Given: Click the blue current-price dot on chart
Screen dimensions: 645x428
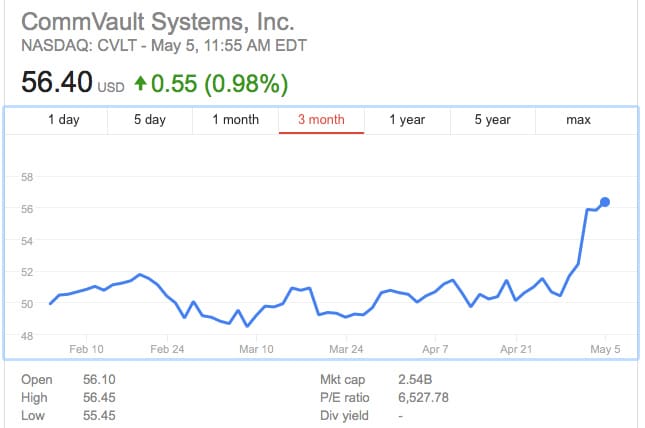Looking at the screenshot, I should point(605,202).
